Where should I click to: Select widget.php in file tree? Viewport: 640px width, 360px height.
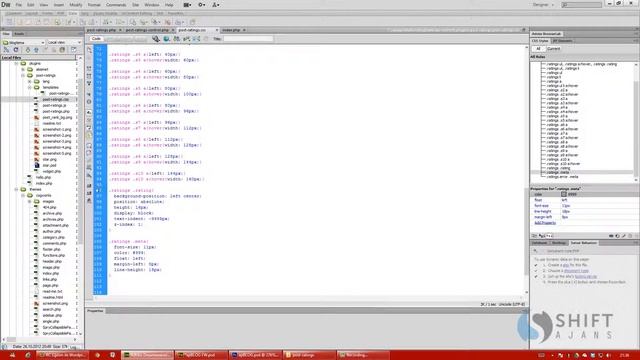pyautogui.click(x=51, y=171)
